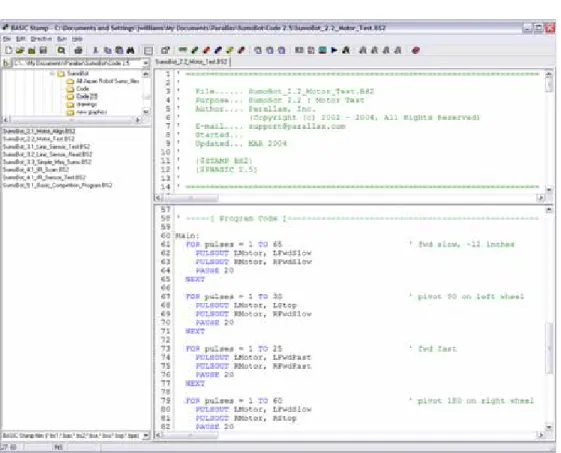Select the new graphics folder
Screen dimensions: 561x453
coord(92,112)
